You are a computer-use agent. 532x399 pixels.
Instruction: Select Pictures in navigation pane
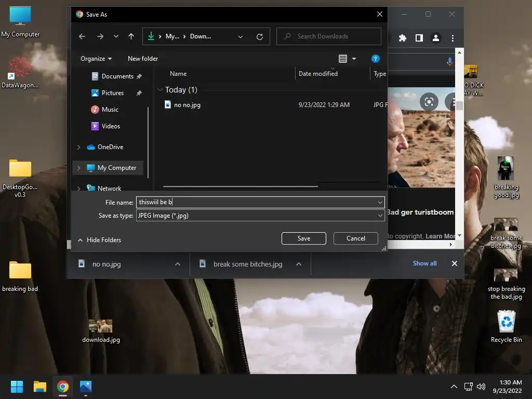113,93
